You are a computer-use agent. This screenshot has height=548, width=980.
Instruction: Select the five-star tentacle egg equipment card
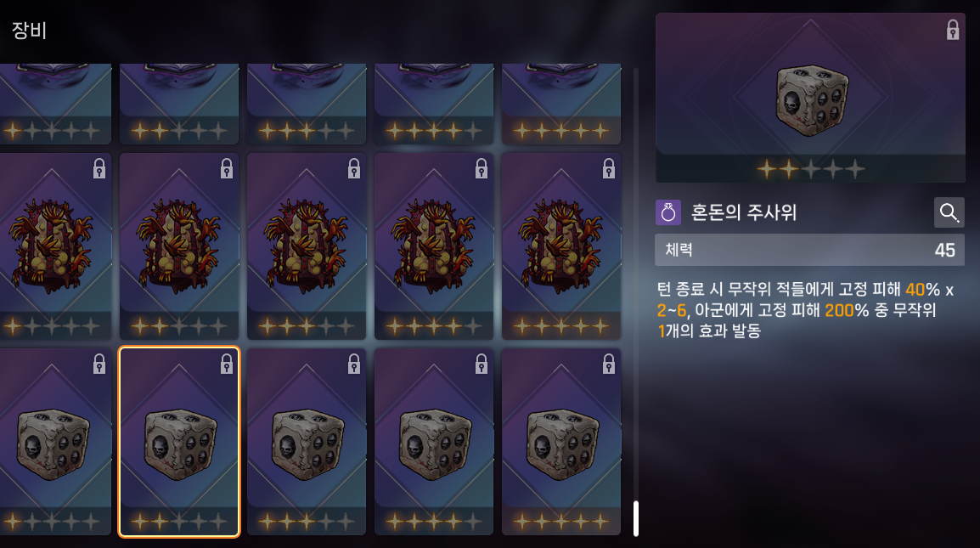point(561,246)
